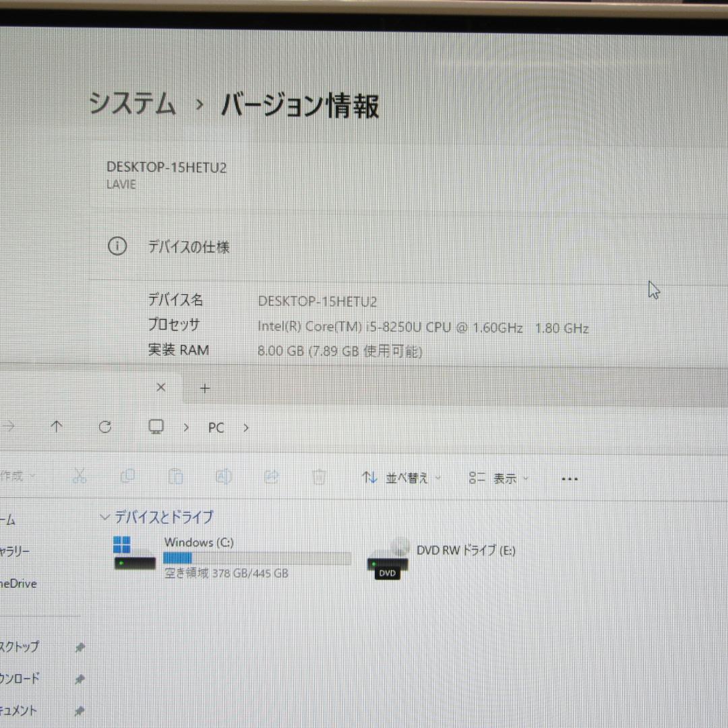Click the Share icon in the toolbar
728x728 pixels.
[x=271, y=476]
